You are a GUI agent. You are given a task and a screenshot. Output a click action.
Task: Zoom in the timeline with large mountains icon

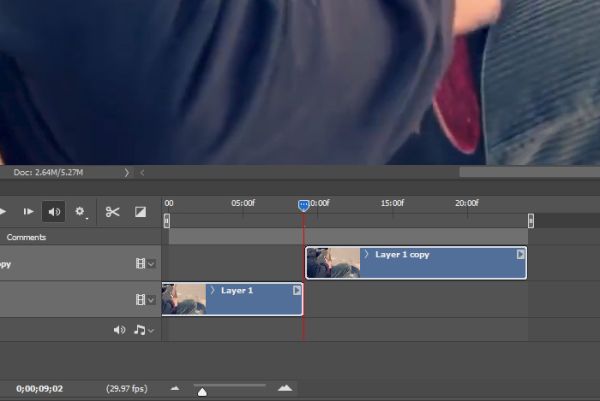[285, 388]
